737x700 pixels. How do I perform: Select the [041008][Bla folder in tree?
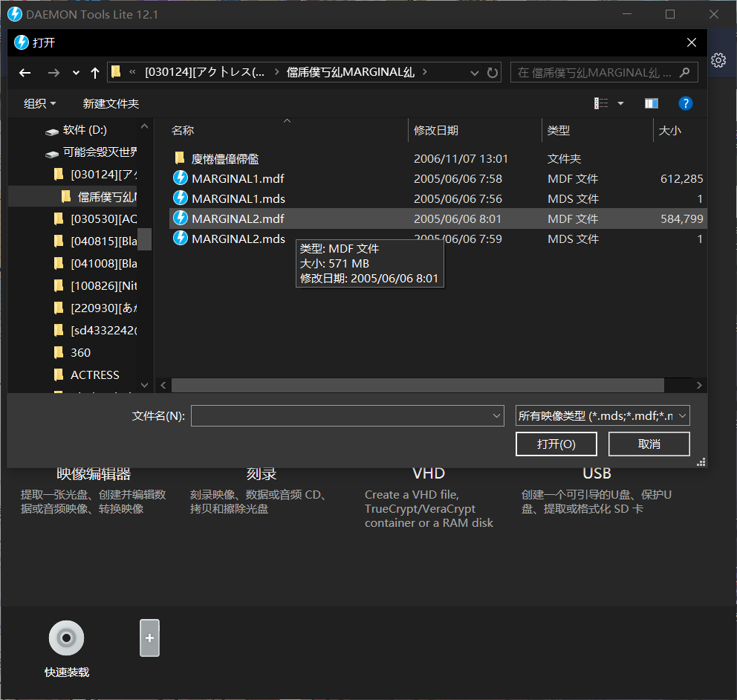click(97, 264)
